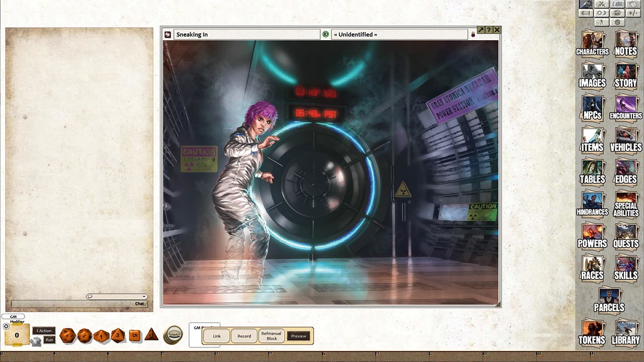
Task: Open the Tokens library stack
Action: 592,332
